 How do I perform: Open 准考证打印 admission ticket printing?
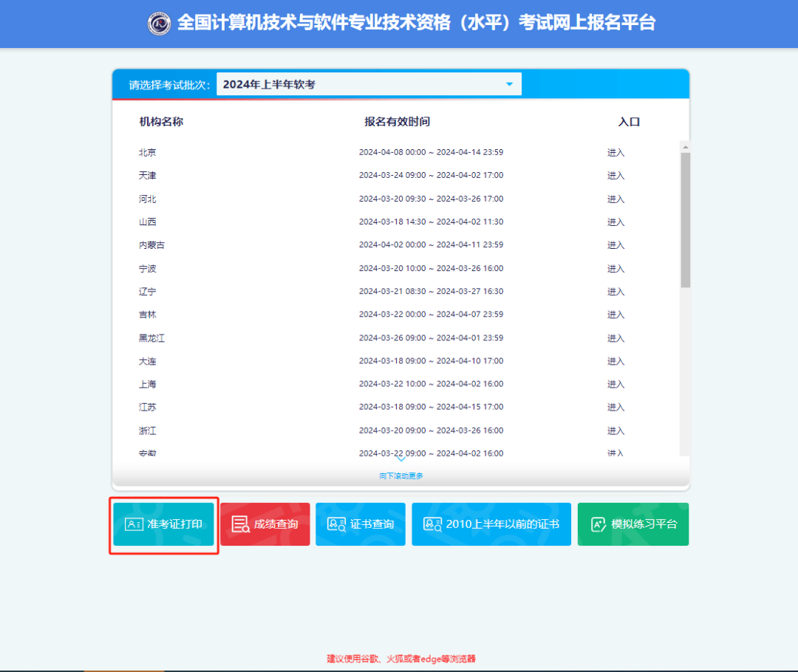click(163, 524)
